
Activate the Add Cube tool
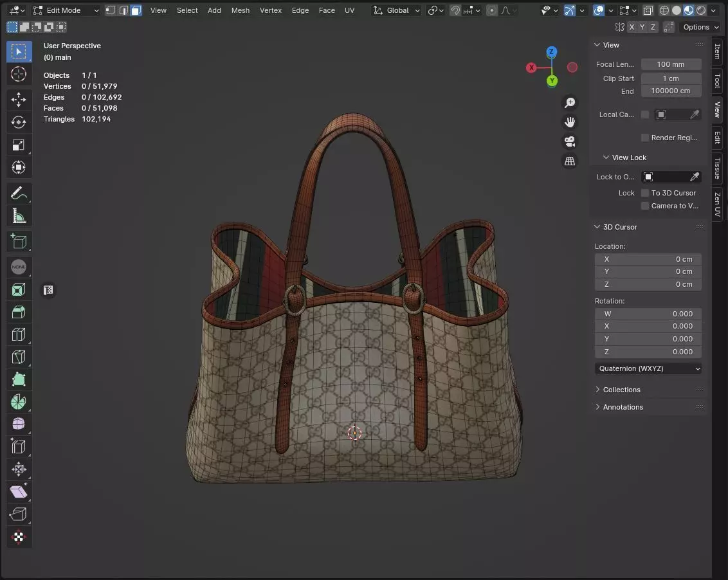[x=19, y=241]
